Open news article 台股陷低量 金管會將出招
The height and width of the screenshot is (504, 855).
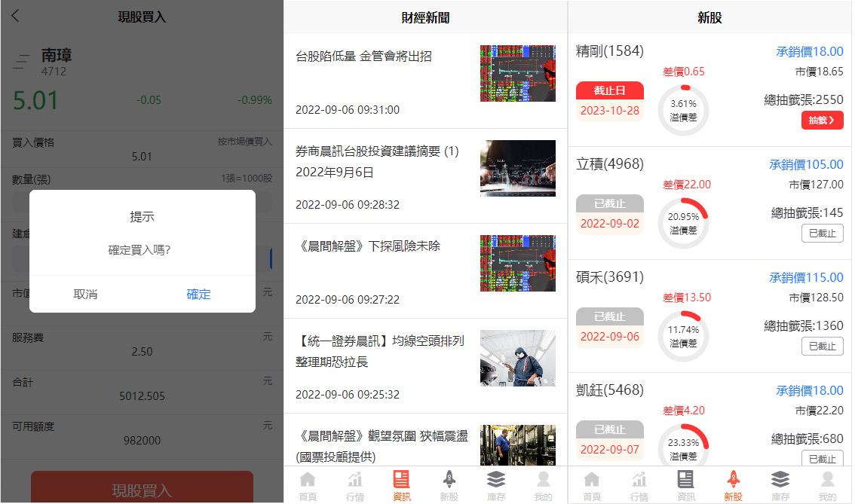coord(363,56)
